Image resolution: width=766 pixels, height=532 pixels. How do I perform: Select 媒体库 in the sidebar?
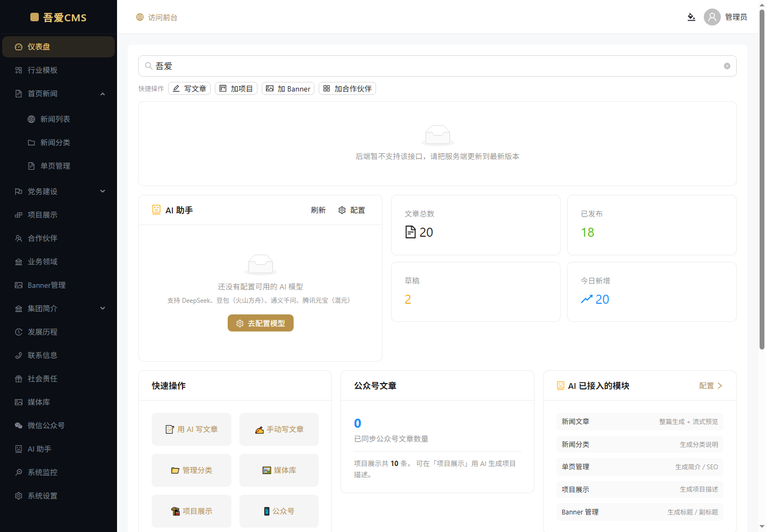pos(59,402)
